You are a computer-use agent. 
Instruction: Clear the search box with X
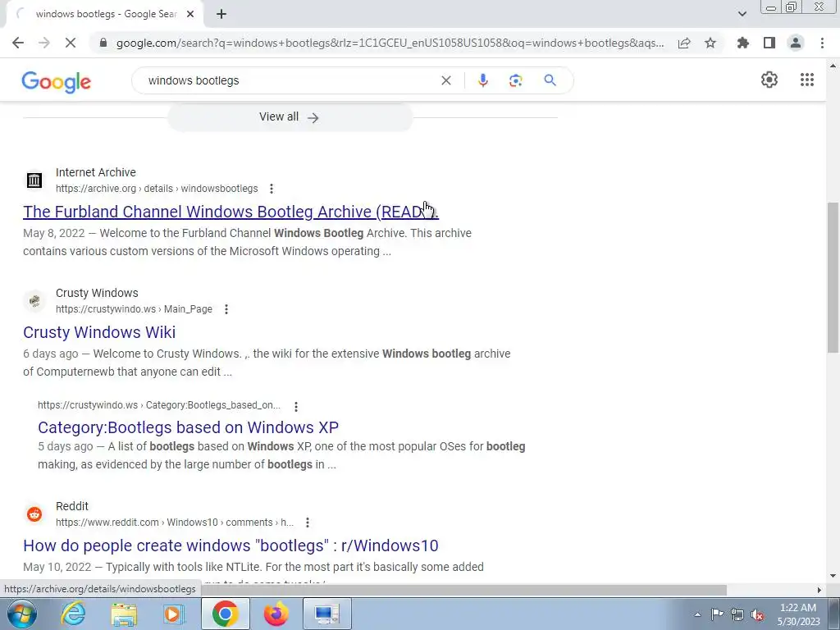click(445, 80)
